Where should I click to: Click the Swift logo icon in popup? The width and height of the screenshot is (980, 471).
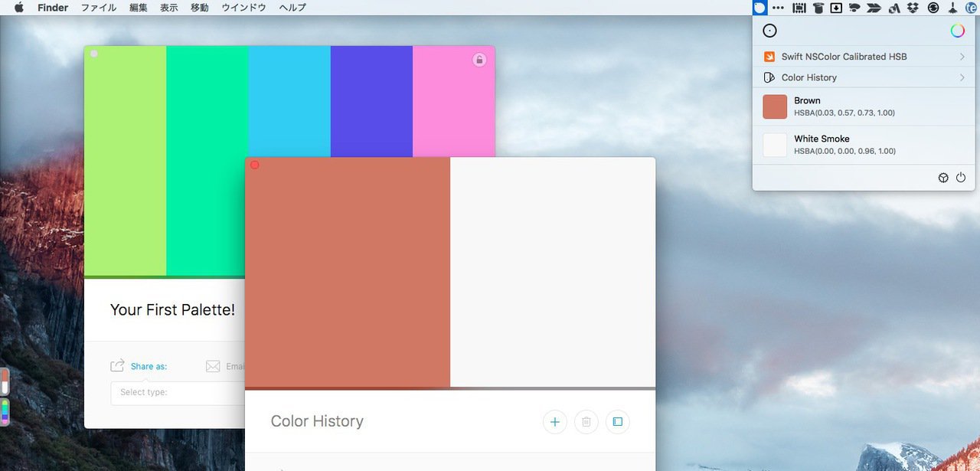769,57
